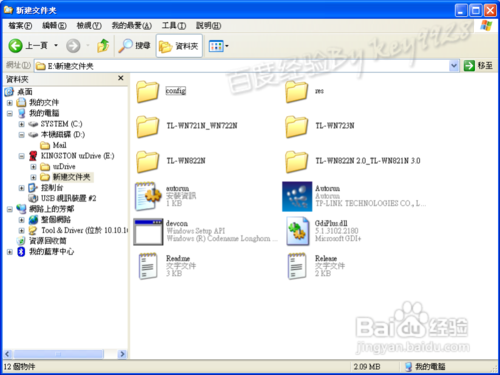Select the 網路上的芳鄰 network icon

(21, 209)
